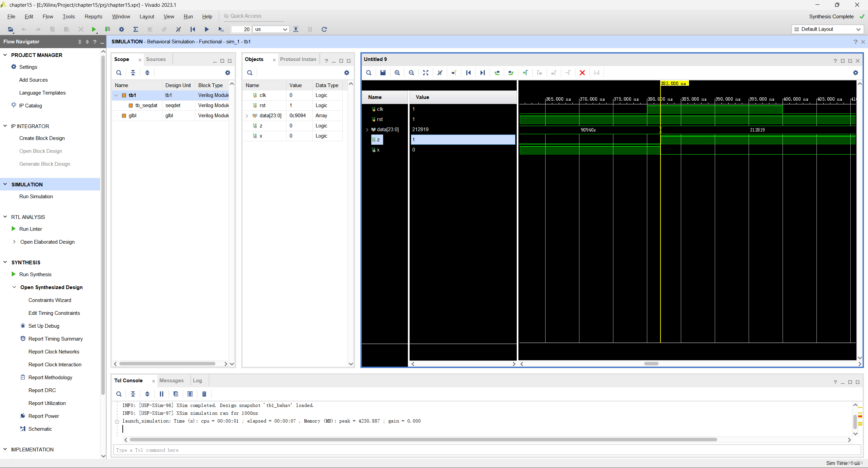This screenshot has height=468, width=868.
Task: Open the Default Layout dropdown
Action: 827,29
